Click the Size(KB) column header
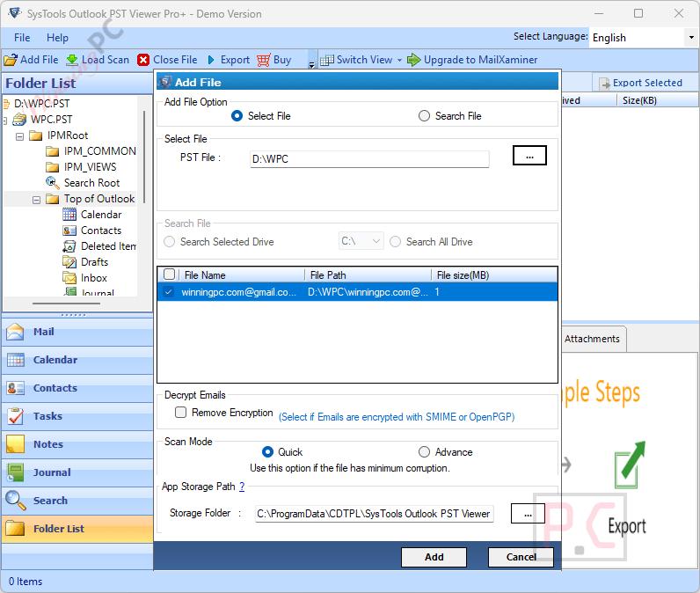 click(657, 101)
